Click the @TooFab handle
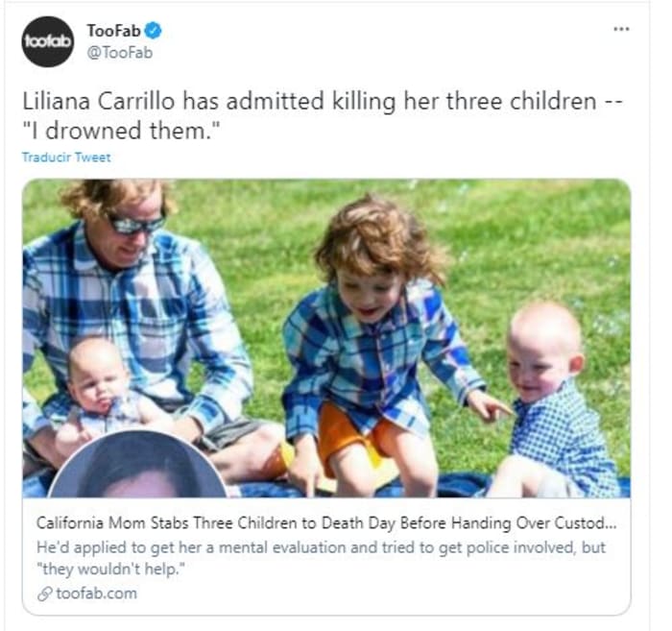The width and height of the screenshot is (672, 631). point(120,53)
